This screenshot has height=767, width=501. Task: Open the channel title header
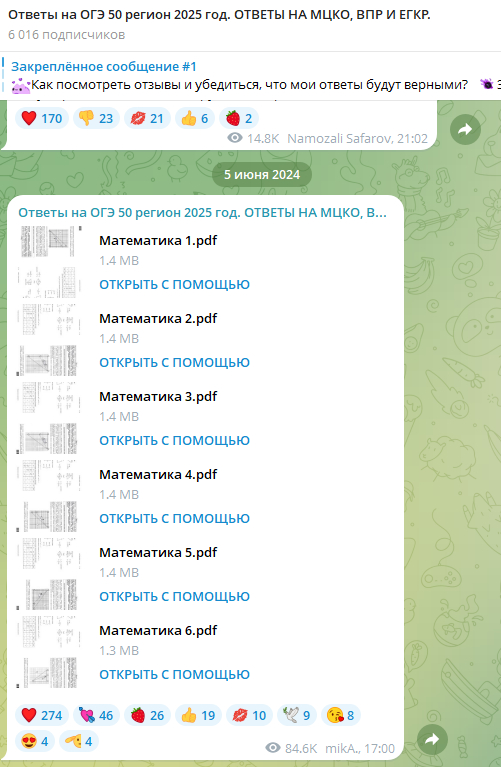click(219, 15)
